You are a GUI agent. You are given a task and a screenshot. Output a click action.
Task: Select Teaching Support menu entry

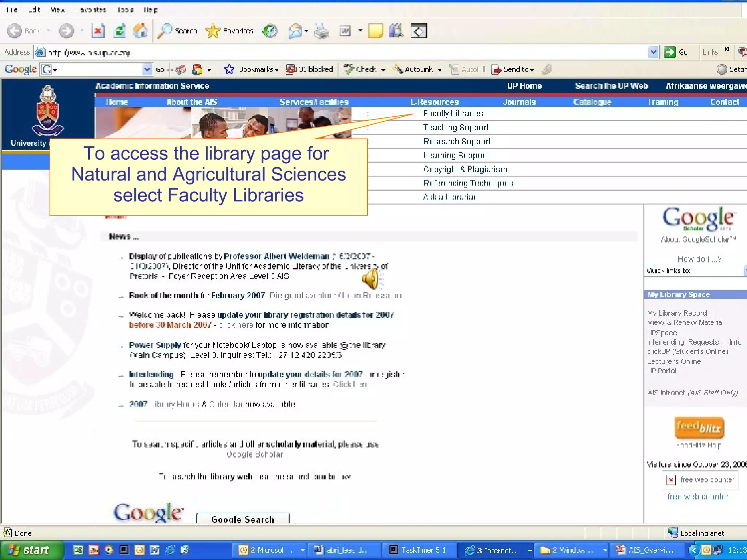click(x=456, y=127)
